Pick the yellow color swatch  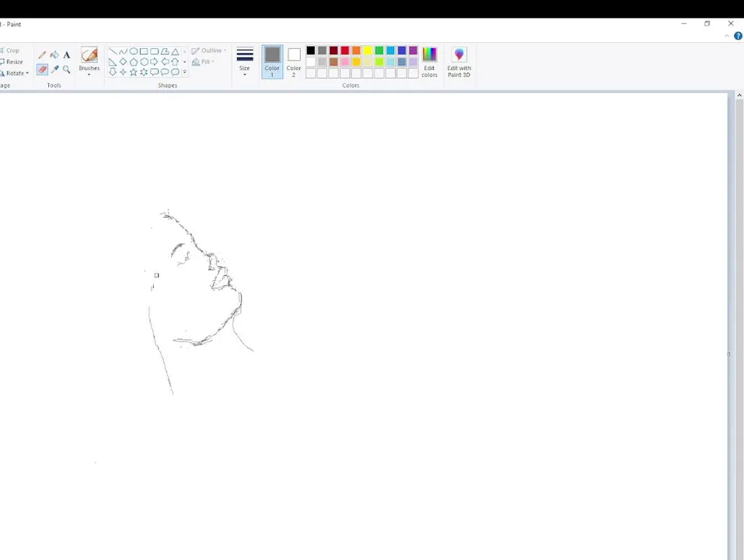pos(368,51)
